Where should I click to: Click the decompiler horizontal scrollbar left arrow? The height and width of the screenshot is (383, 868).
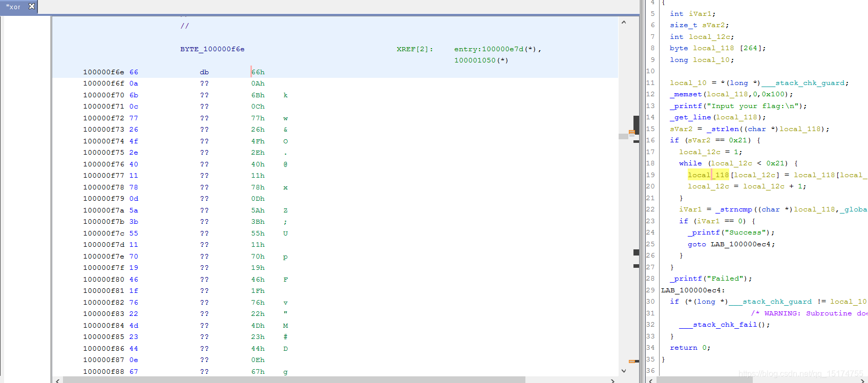coord(651,380)
